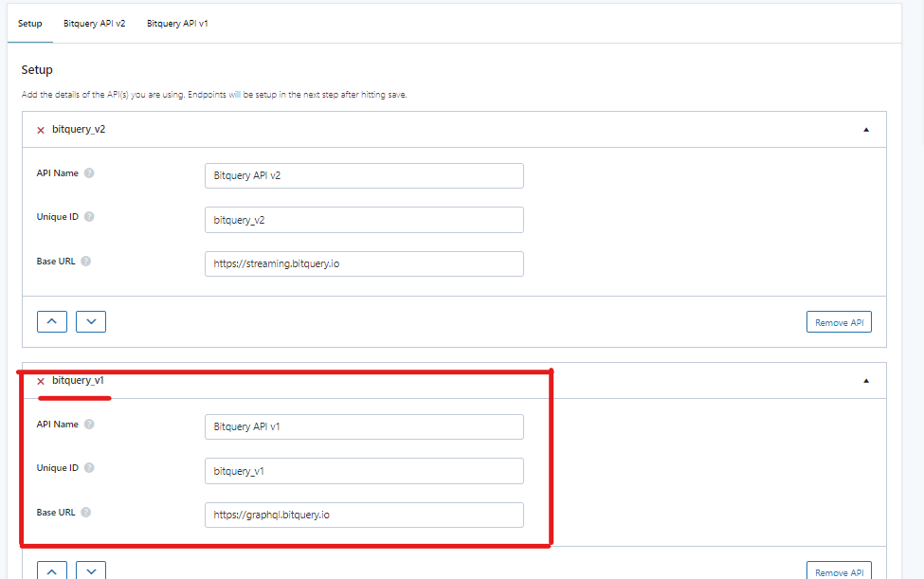Show help for bitquery_v1 Unique ID
Viewport: 924px width, 579px height.
(89, 468)
